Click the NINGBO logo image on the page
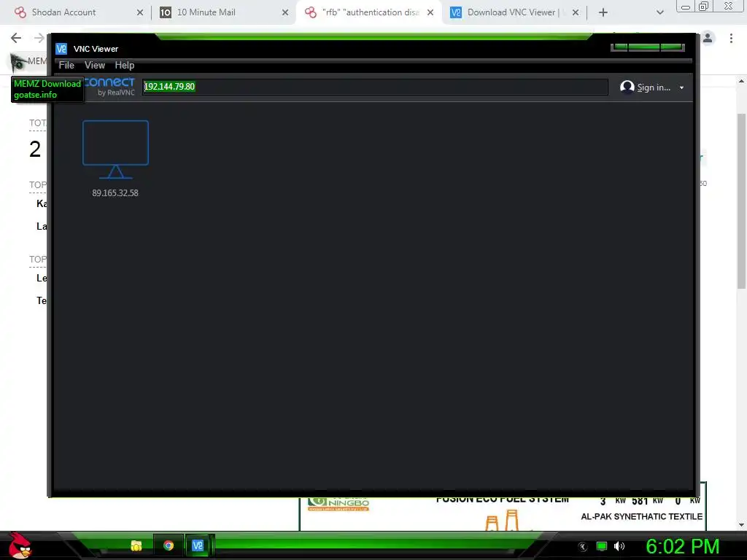This screenshot has height=560, width=747. click(x=338, y=504)
